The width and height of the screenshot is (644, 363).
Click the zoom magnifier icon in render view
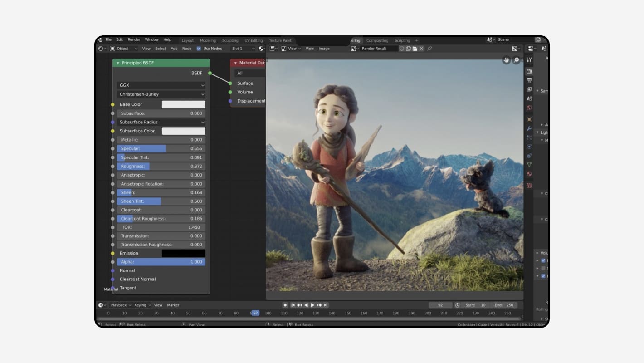coord(516,60)
